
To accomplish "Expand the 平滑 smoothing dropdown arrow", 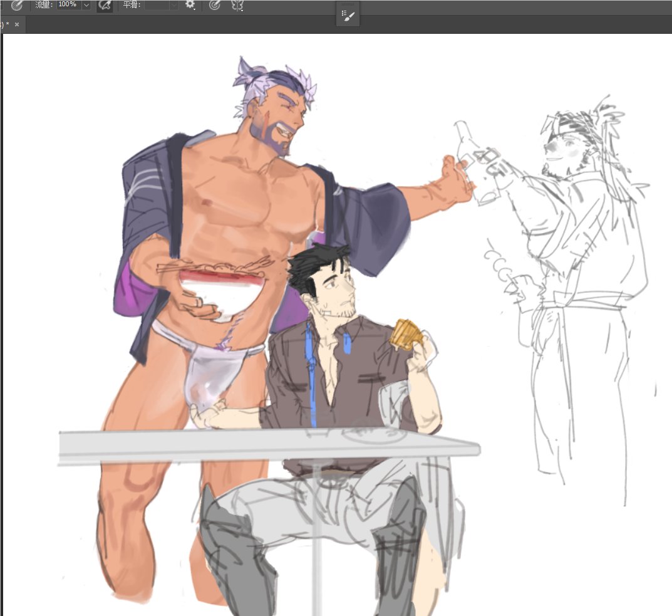I will (173, 5).
